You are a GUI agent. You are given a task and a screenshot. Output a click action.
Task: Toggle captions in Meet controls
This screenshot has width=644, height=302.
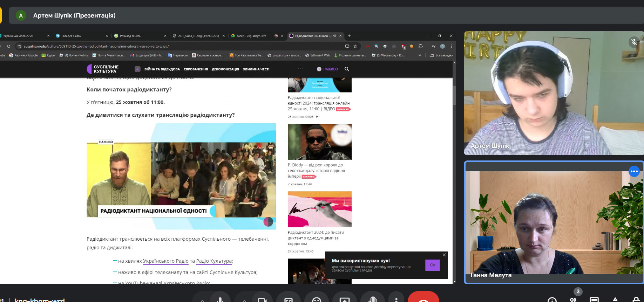pos(289,298)
